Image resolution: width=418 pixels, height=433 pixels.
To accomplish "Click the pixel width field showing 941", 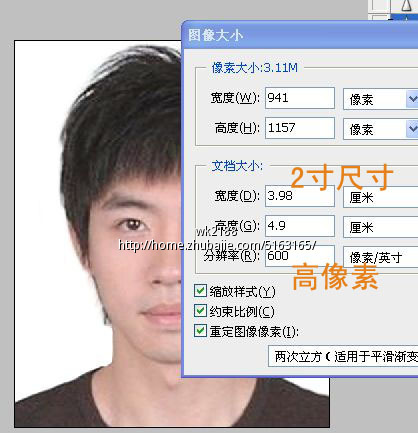I will click(300, 98).
